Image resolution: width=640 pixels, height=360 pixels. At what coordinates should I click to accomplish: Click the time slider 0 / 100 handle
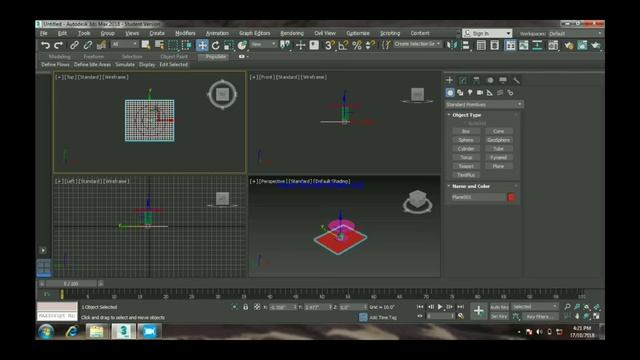click(x=71, y=283)
